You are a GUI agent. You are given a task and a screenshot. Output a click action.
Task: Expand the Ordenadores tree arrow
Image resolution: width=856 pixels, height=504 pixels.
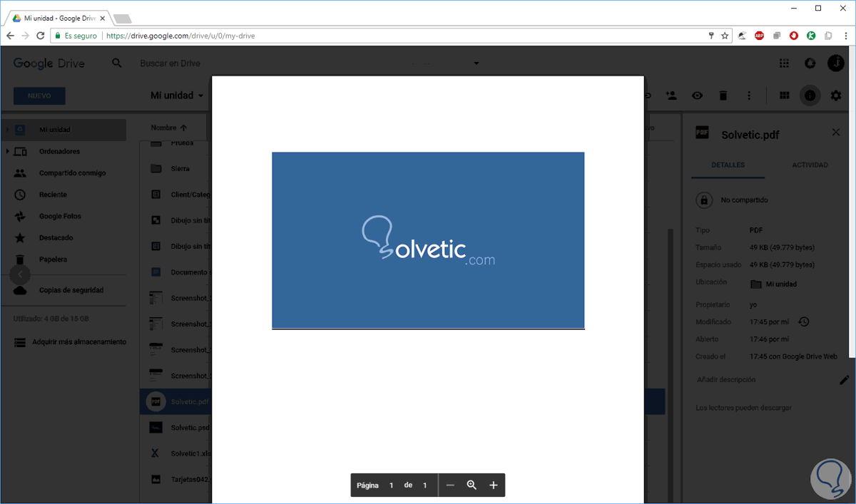coord(7,151)
